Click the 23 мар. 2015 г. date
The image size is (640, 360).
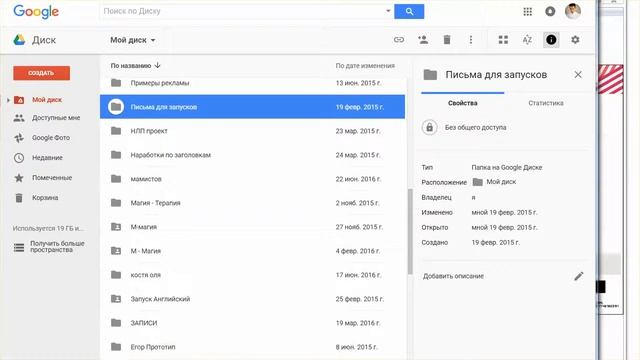tap(358, 131)
